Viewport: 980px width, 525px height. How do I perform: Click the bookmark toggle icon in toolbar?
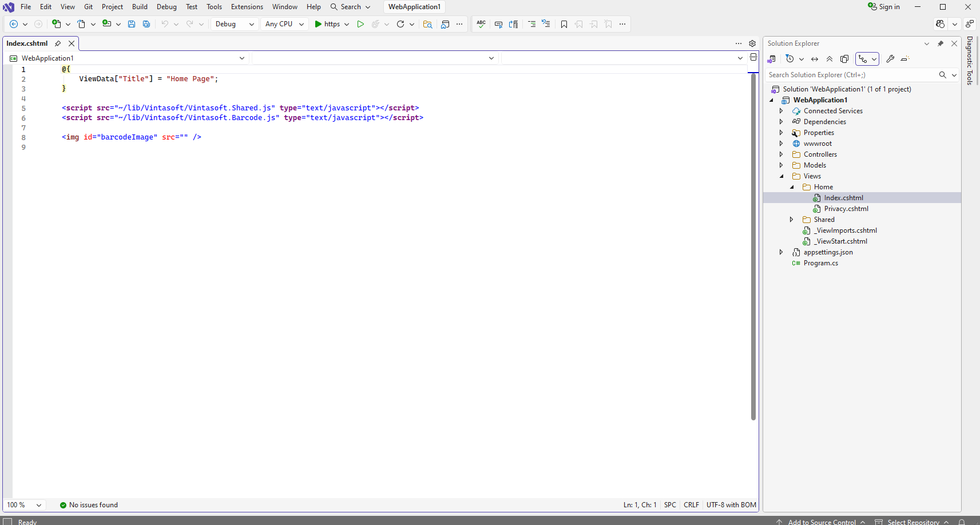(564, 24)
